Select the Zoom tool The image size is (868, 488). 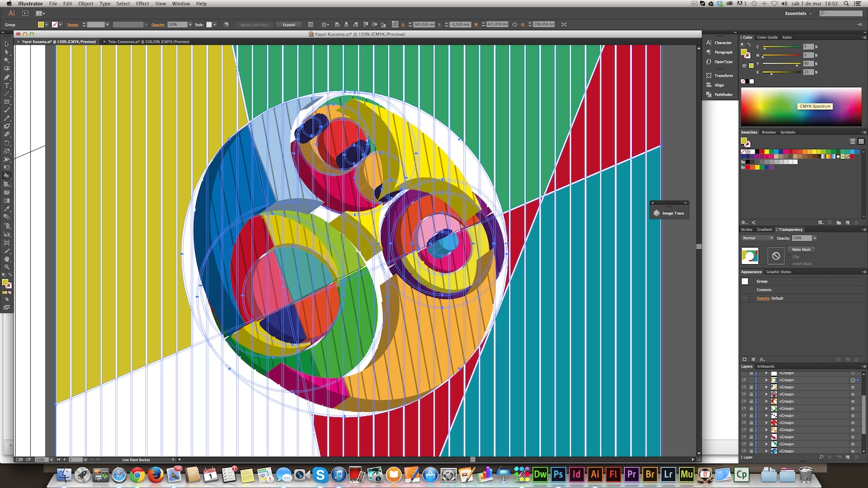point(7,267)
